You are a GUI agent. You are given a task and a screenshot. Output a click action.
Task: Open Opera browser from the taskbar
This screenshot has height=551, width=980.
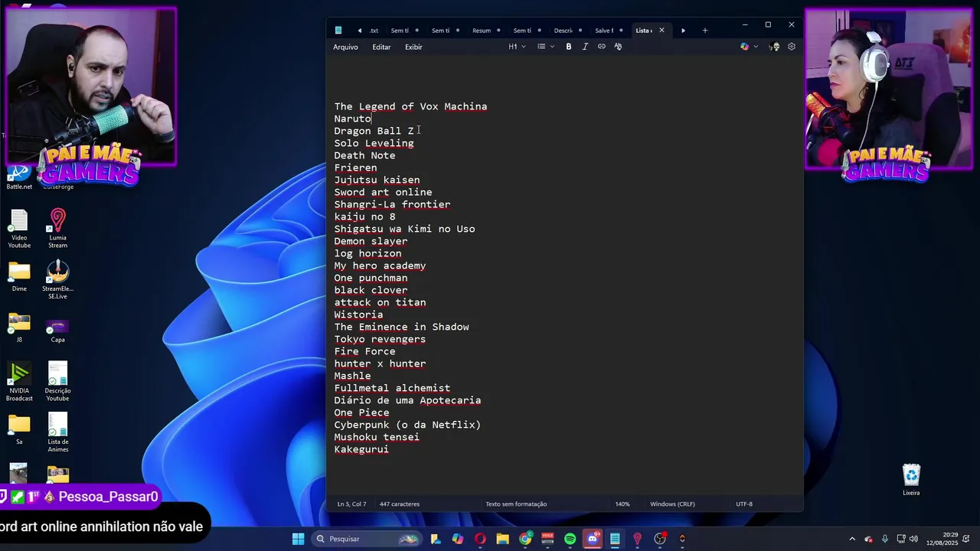click(x=480, y=539)
